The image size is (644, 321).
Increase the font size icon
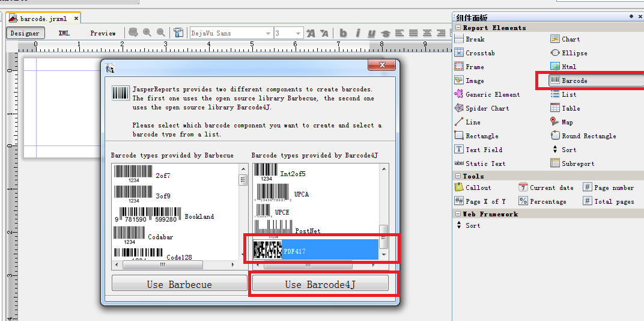(311, 33)
